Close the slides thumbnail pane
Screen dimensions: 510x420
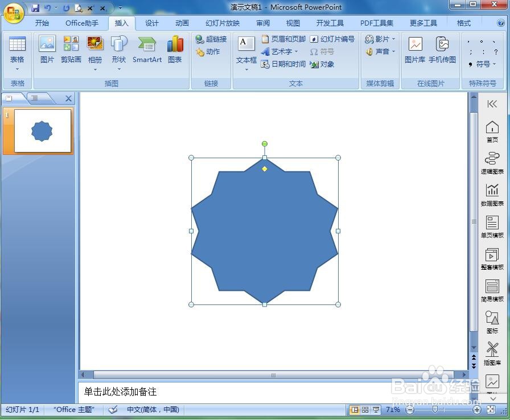(68, 98)
